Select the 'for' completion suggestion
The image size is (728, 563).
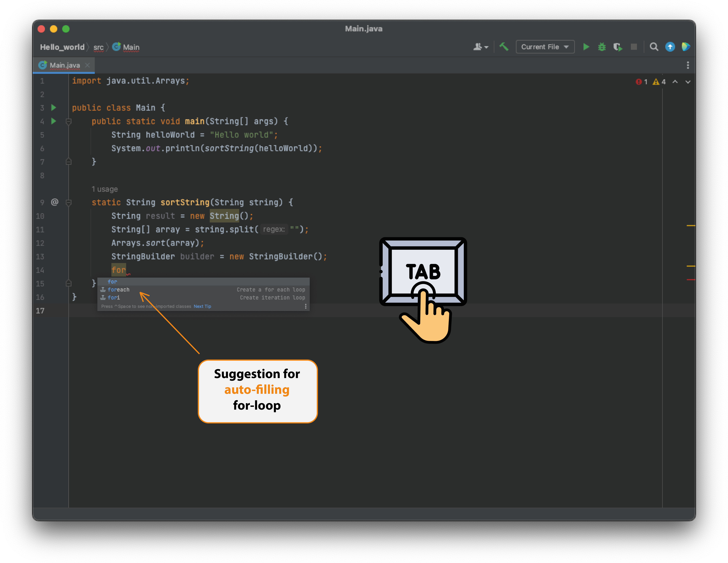pyautogui.click(x=203, y=282)
